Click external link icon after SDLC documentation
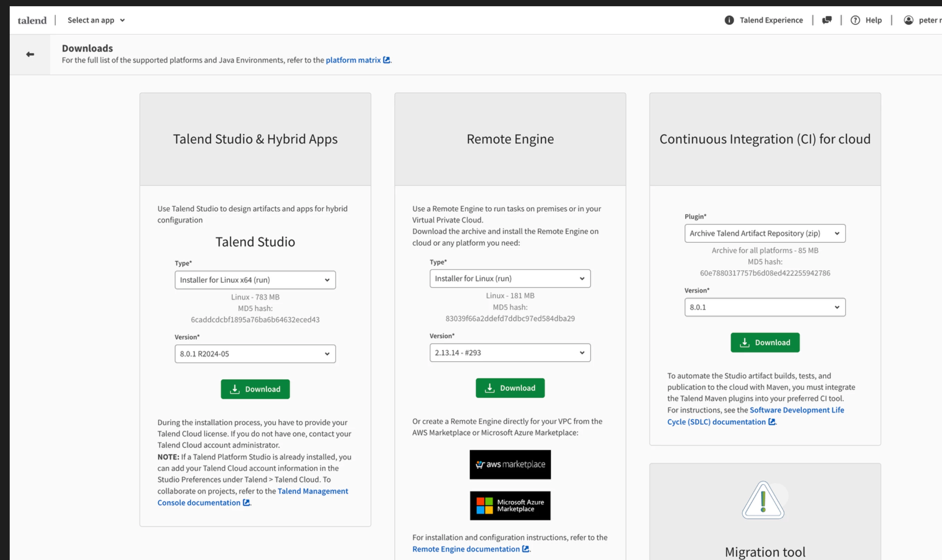Screen dimensions: 942x560 (772, 422)
